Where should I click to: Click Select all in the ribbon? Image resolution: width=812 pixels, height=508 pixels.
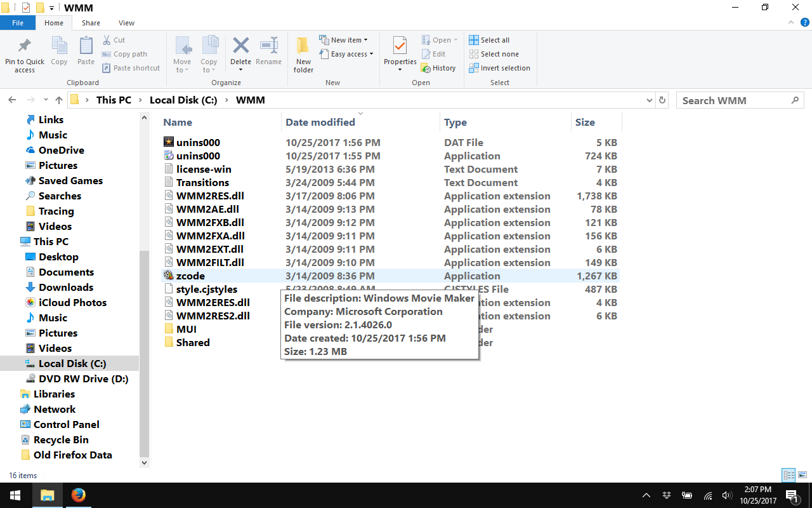coord(489,40)
